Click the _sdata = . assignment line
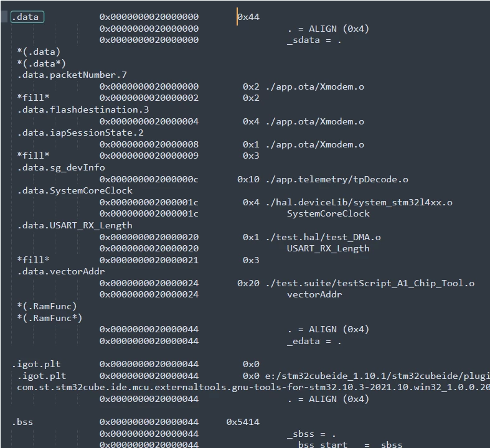This screenshot has width=490, height=448. point(314,40)
